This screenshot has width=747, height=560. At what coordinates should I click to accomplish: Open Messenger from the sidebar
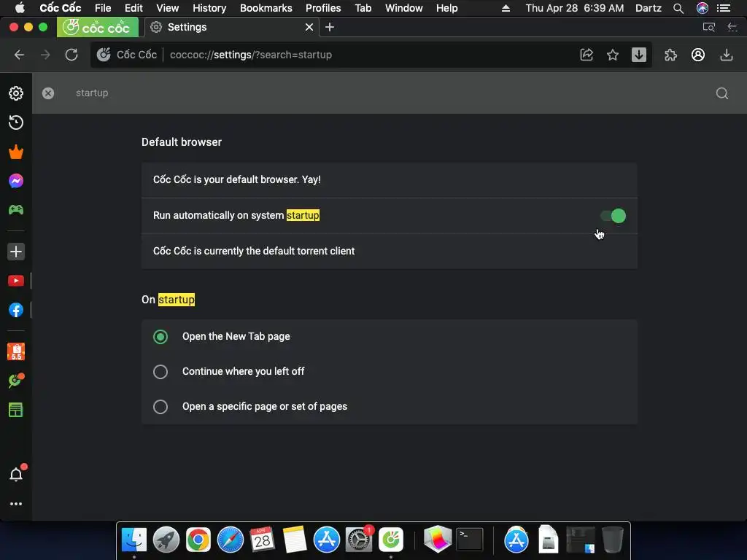16,181
